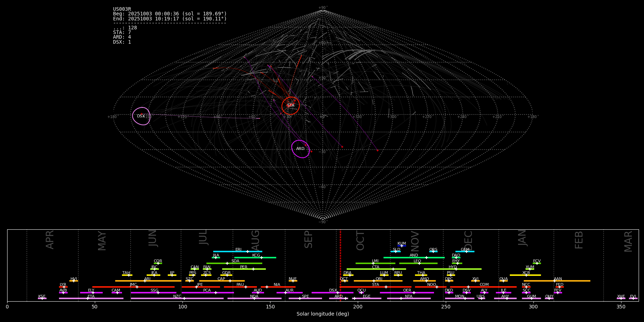Click the 'End: 20251003 10:19:17' header line
Image resolution: width=644 pixels, height=322 pixels.
[x=170, y=19]
